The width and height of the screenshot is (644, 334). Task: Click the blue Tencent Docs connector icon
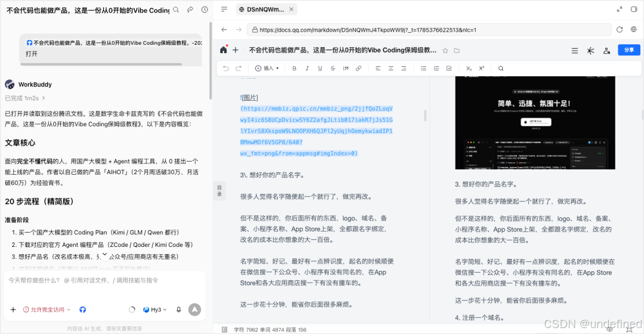point(82,310)
